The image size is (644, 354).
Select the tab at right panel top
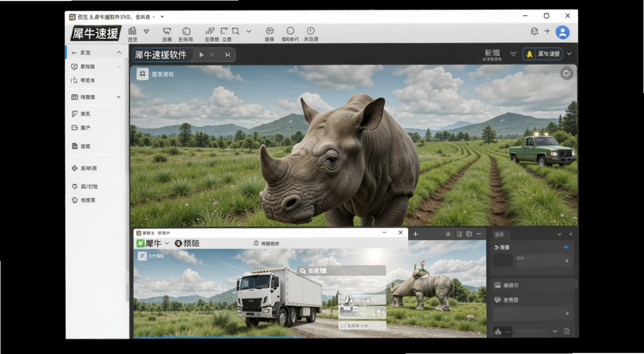[x=501, y=234]
